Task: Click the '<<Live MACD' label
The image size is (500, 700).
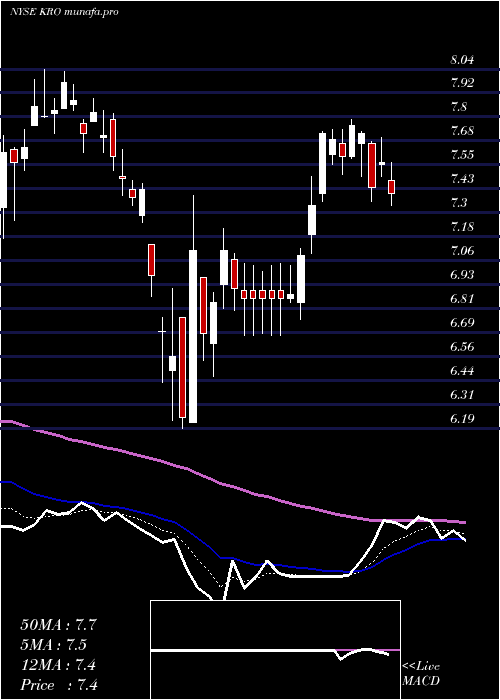Action: click(x=421, y=674)
